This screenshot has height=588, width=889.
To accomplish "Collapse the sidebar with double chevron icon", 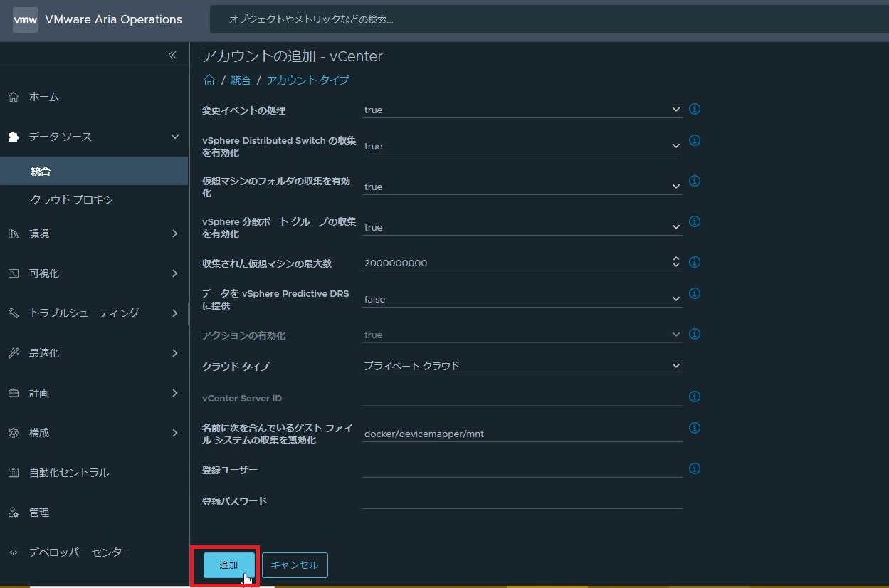I will (x=172, y=55).
